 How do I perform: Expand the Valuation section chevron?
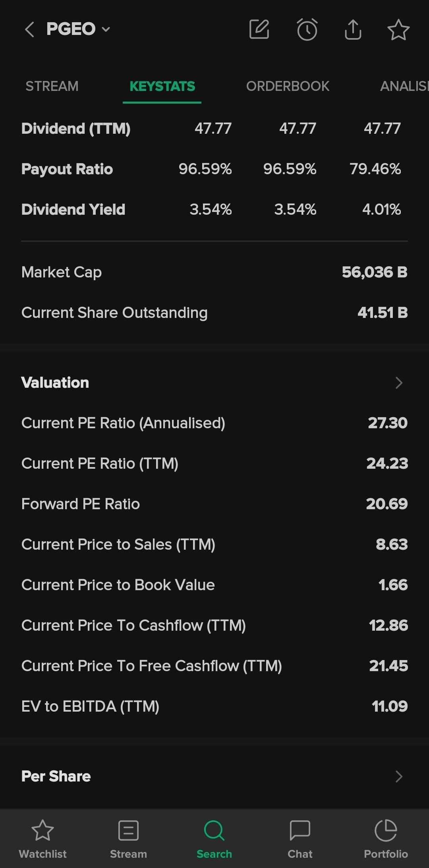pyautogui.click(x=399, y=383)
